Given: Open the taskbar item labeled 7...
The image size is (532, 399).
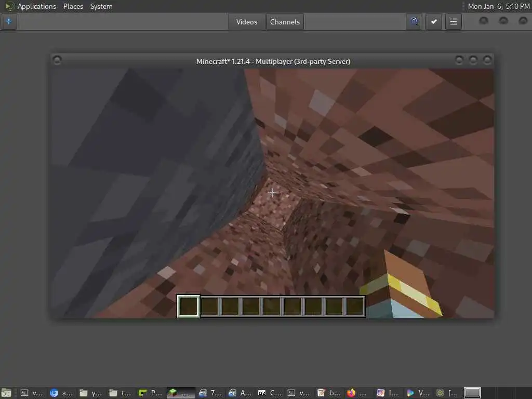Looking at the screenshot, I should [210, 393].
